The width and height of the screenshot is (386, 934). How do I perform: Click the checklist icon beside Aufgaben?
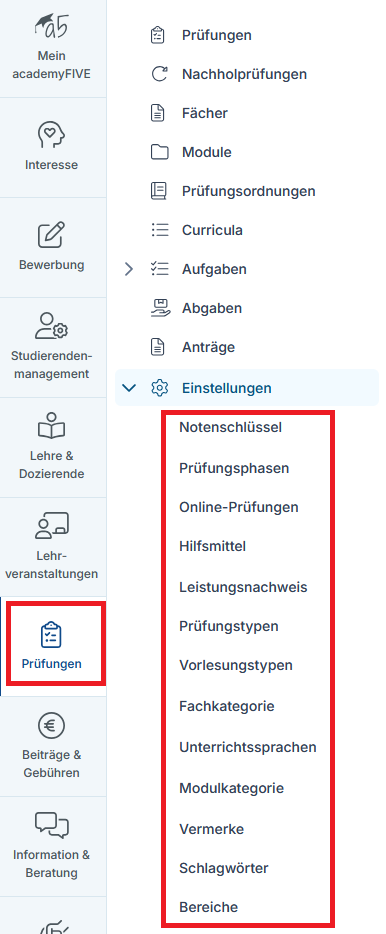(160, 269)
